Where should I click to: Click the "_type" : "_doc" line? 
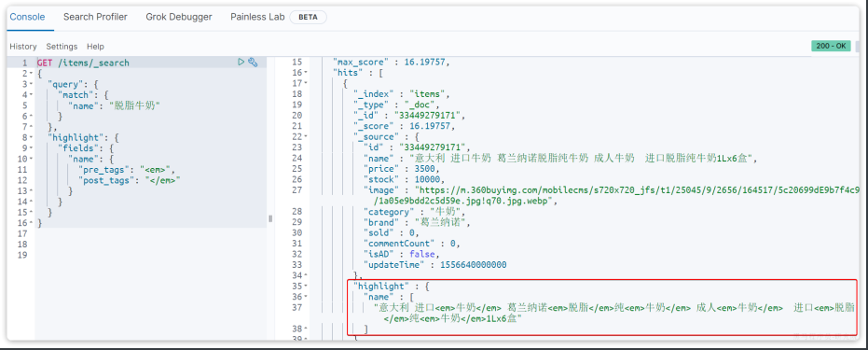(x=396, y=105)
